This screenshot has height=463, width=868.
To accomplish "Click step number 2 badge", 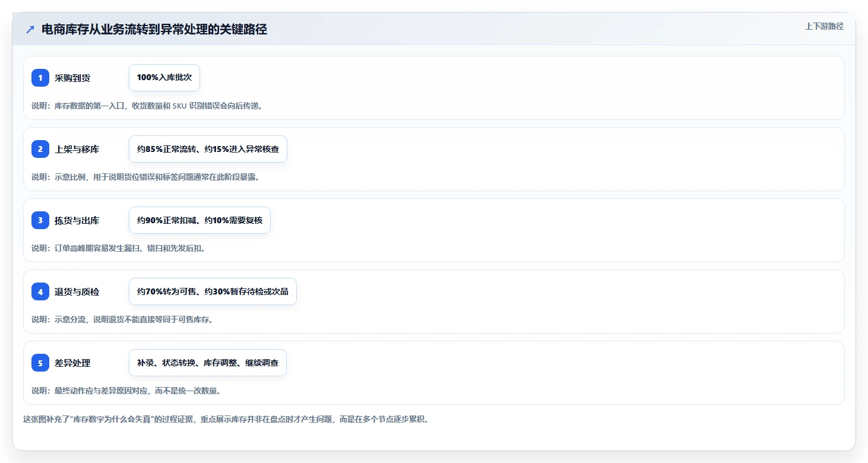I will coord(40,149).
